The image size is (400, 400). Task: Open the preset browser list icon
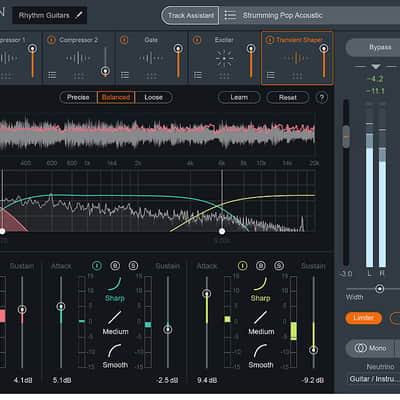[x=230, y=15]
